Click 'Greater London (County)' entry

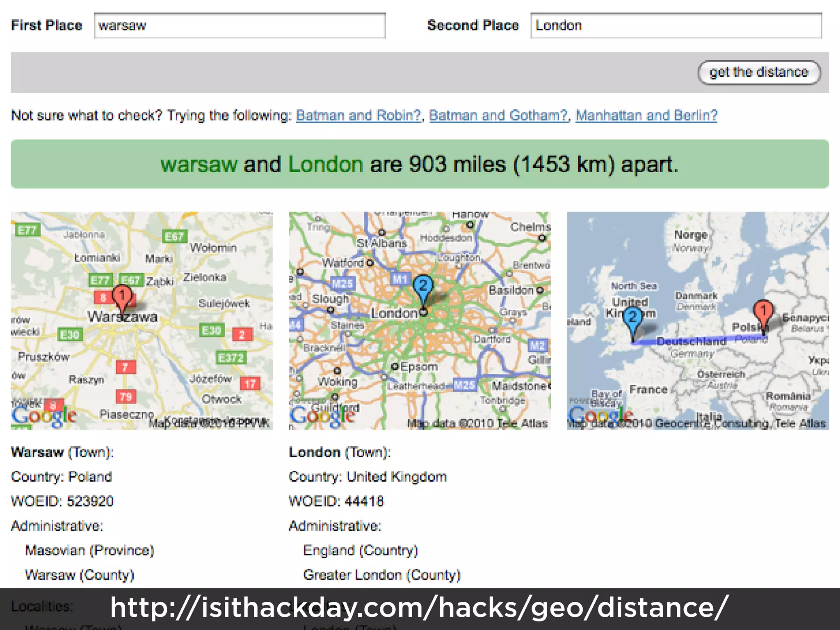point(382,575)
